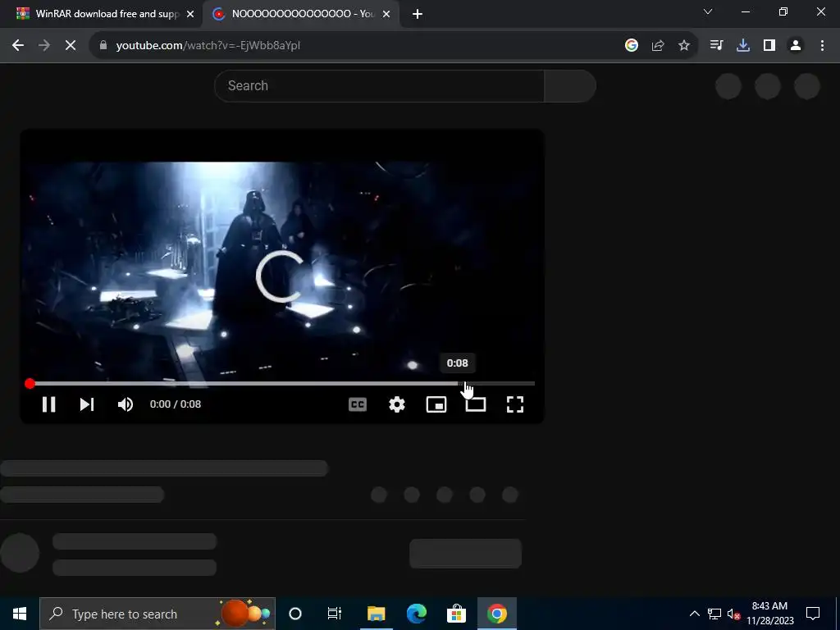Select the NOOOOOOOOOOOOOOO YouTube tab
Image resolution: width=840 pixels, height=630 pixels.
300,14
